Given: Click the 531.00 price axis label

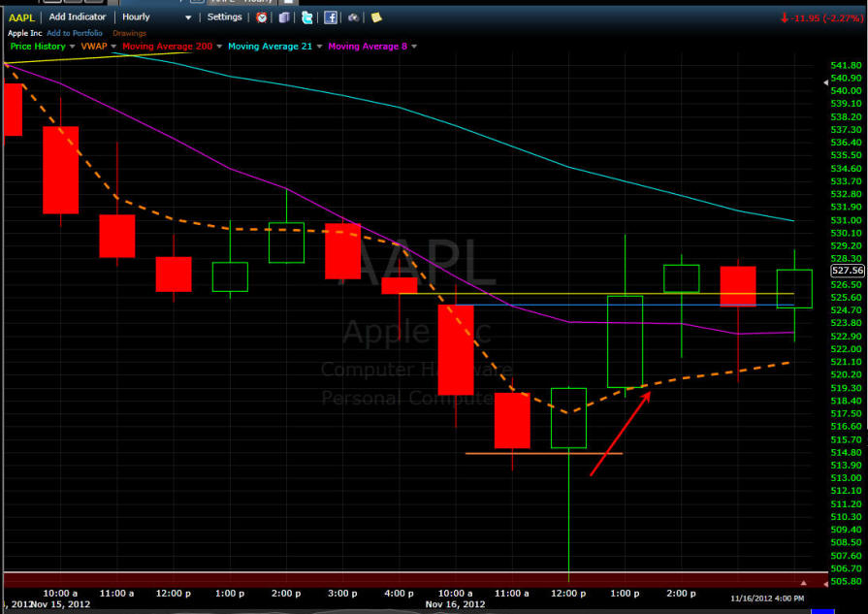Looking at the screenshot, I should 846,220.
